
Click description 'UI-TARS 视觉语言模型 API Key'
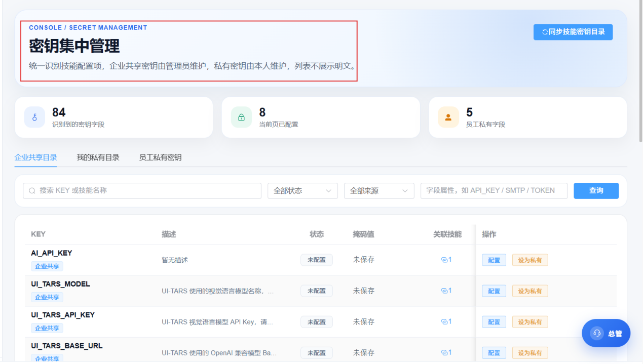point(217,322)
